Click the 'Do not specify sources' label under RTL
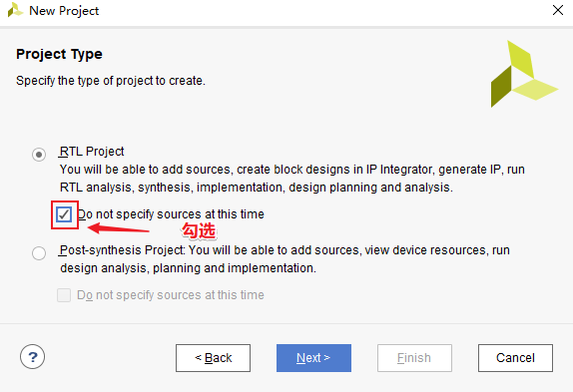Viewport: 573px width, 392px height. click(x=171, y=214)
